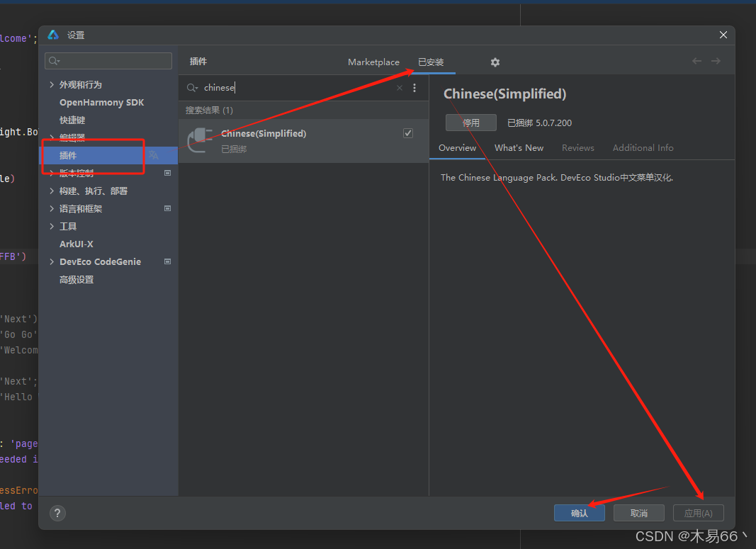
Task: Click the 已捆绑 5.0.7.200 version text
Action: [x=539, y=123]
